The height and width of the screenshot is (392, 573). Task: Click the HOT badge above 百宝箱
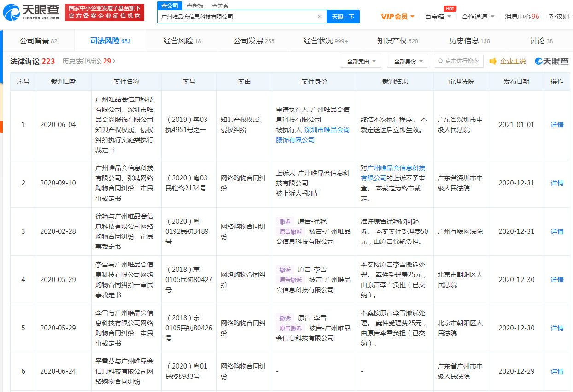coord(450,8)
